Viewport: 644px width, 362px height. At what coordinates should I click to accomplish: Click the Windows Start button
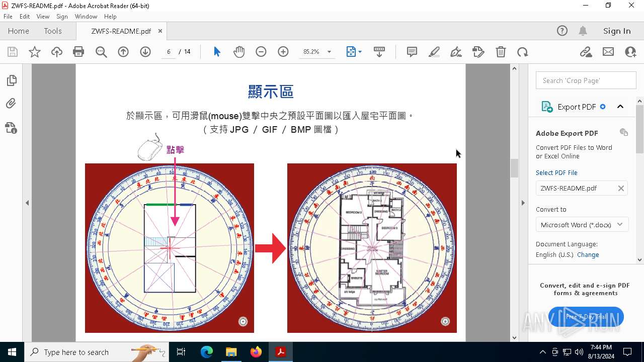(x=12, y=352)
